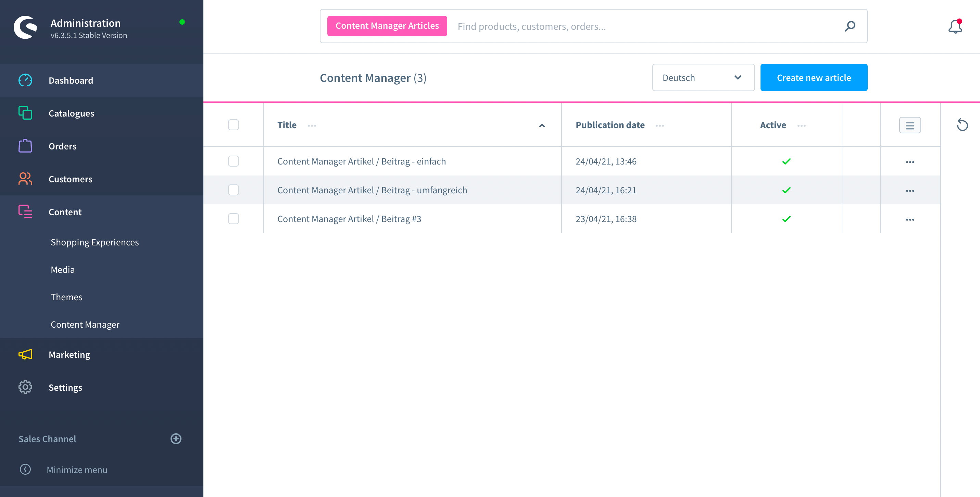The width and height of the screenshot is (980, 497).
Task: Click Minimize menu label
Action: click(77, 470)
